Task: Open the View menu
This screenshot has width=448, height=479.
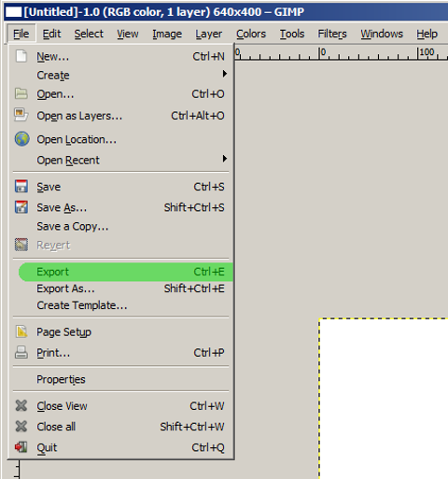Action: [x=128, y=34]
